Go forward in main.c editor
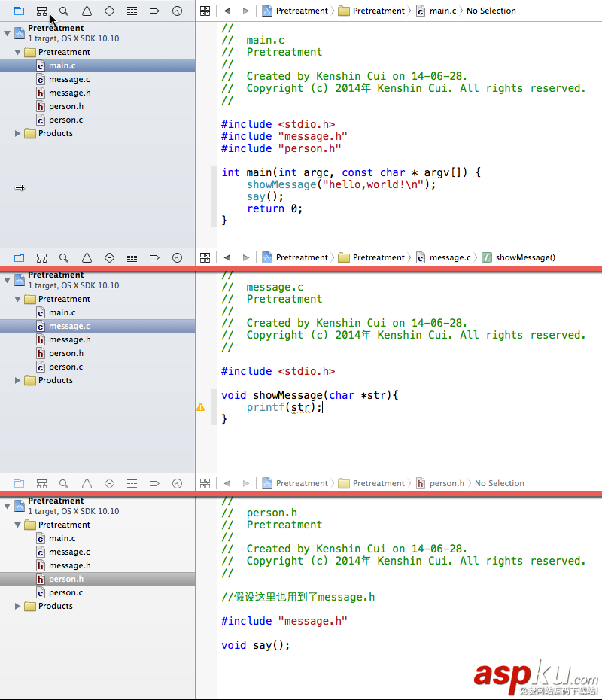The image size is (602, 700). coord(246,11)
